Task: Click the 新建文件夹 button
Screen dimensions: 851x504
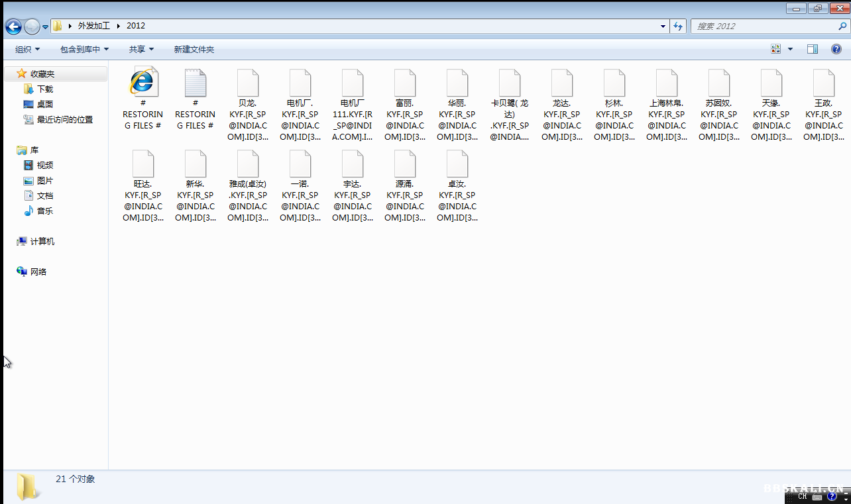Action: pos(194,50)
